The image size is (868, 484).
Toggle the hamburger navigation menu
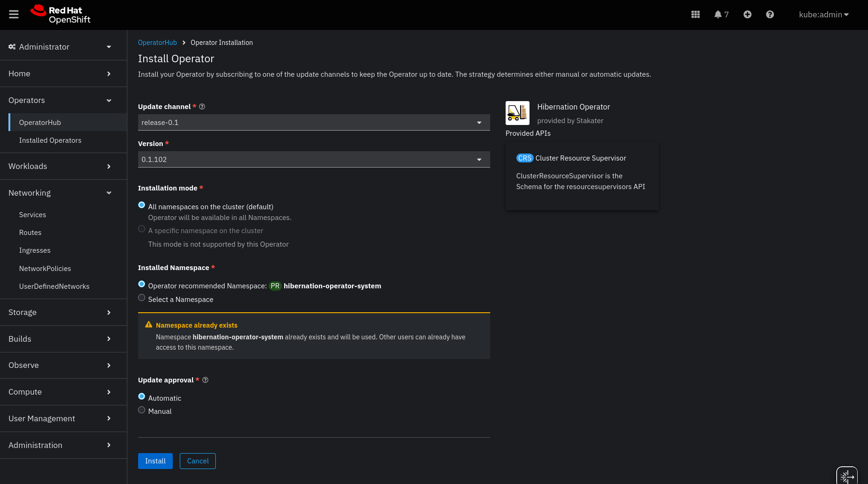point(14,15)
